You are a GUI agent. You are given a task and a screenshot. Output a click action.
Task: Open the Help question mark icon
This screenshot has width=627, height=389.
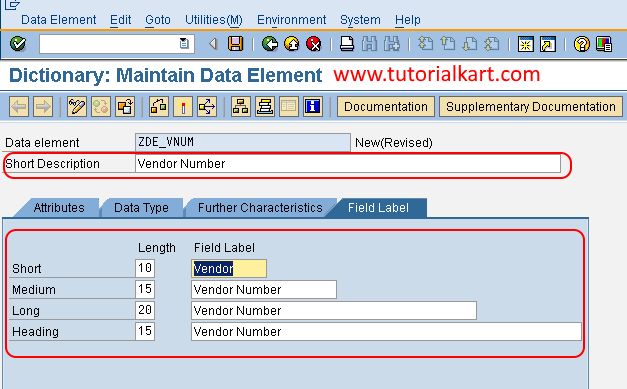pos(581,44)
